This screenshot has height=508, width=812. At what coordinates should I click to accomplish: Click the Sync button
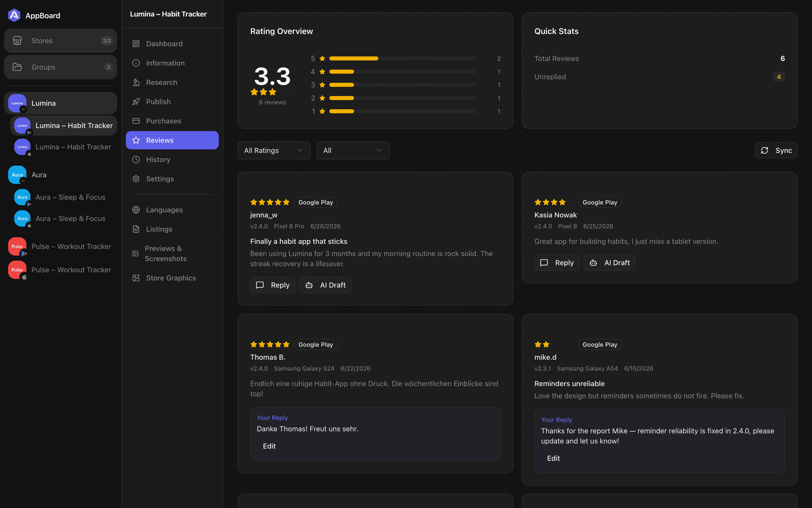[x=776, y=151]
